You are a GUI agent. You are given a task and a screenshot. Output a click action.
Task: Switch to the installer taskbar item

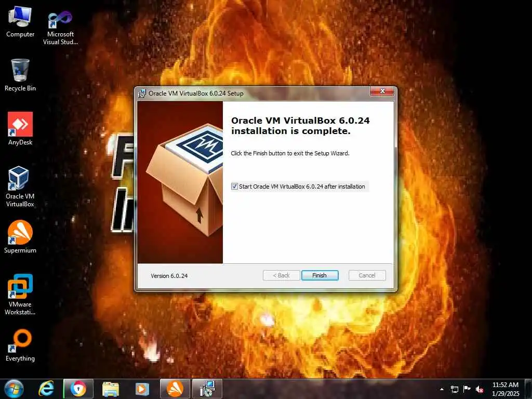tap(207, 389)
